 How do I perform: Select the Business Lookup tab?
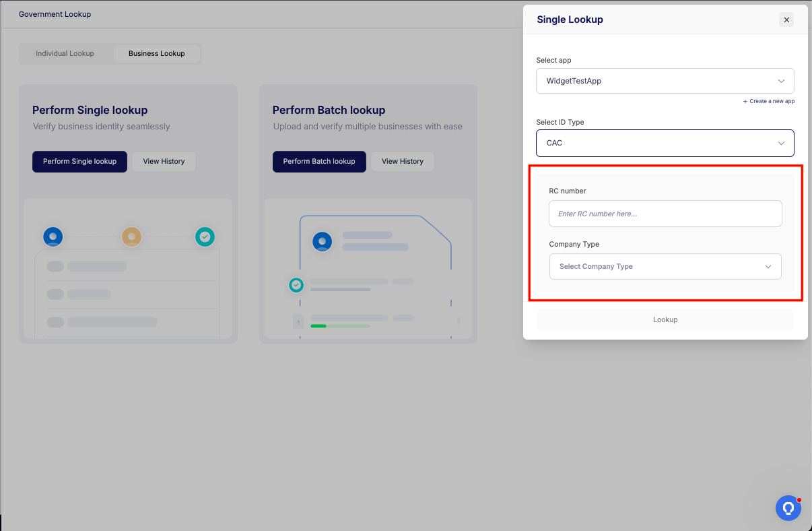click(156, 53)
